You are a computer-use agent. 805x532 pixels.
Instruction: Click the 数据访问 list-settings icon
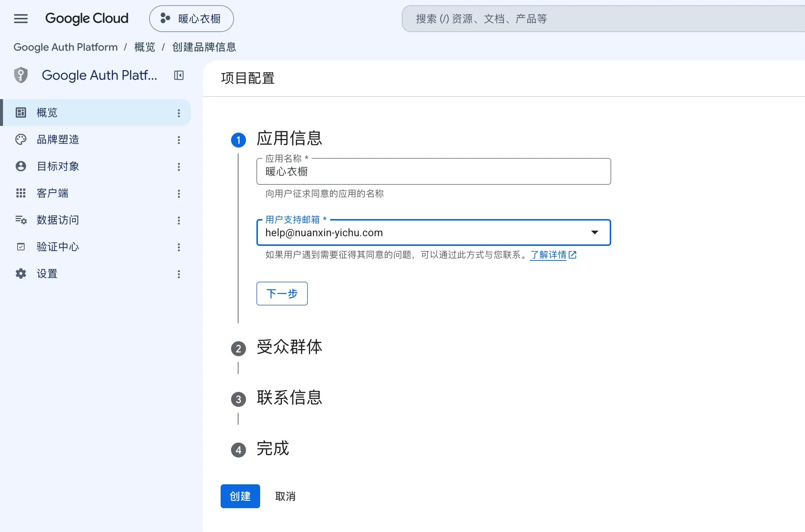(x=21, y=220)
